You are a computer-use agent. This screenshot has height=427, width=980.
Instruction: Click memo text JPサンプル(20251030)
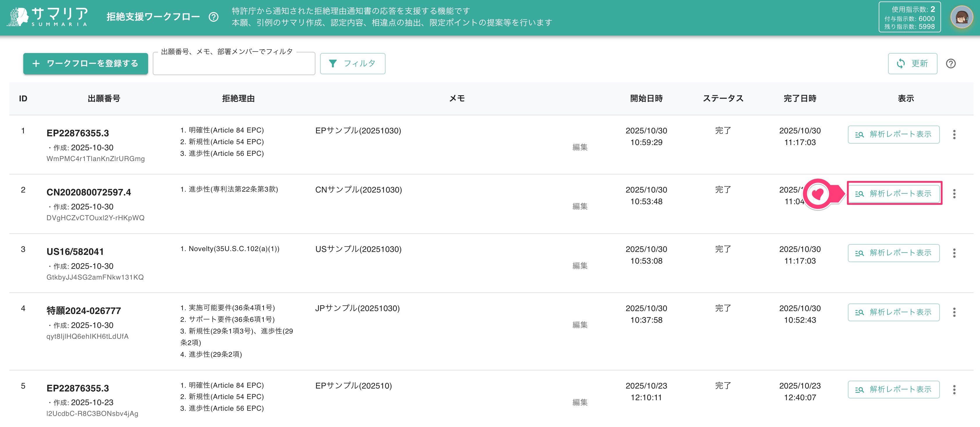click(x=357, y=308)
